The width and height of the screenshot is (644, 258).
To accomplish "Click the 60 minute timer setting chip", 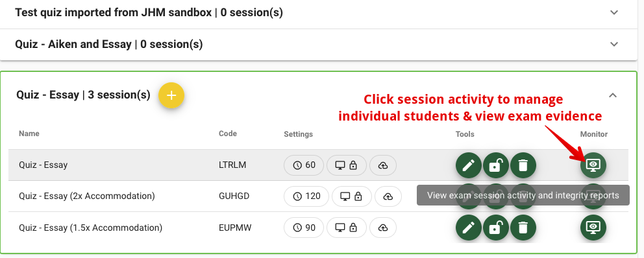I will click(x=304, y=165).
